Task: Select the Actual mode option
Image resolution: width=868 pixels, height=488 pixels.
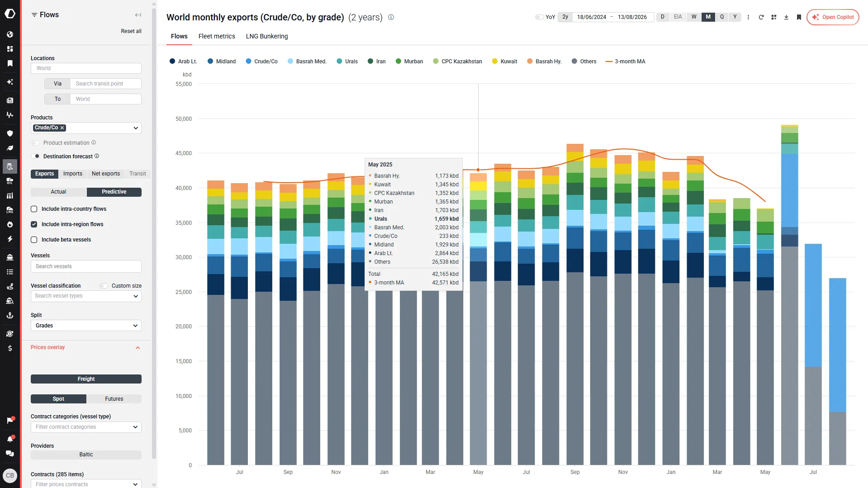Action: [58, 192]
